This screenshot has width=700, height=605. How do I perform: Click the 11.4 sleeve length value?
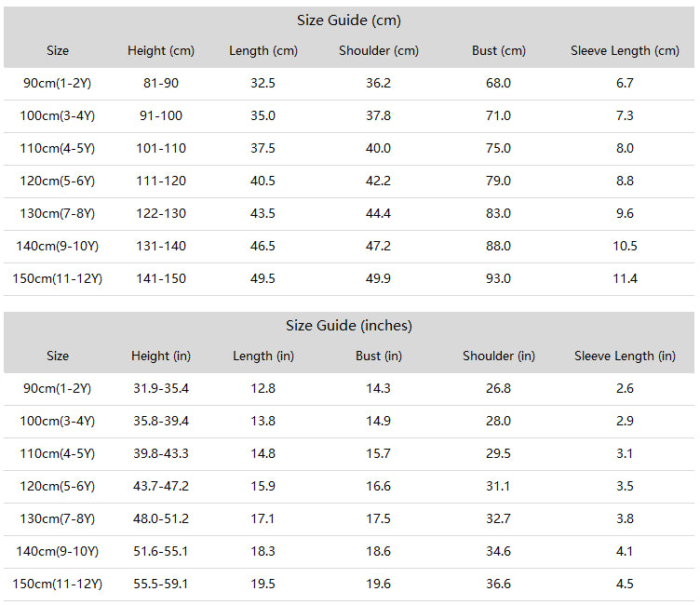tap(625, 278)
